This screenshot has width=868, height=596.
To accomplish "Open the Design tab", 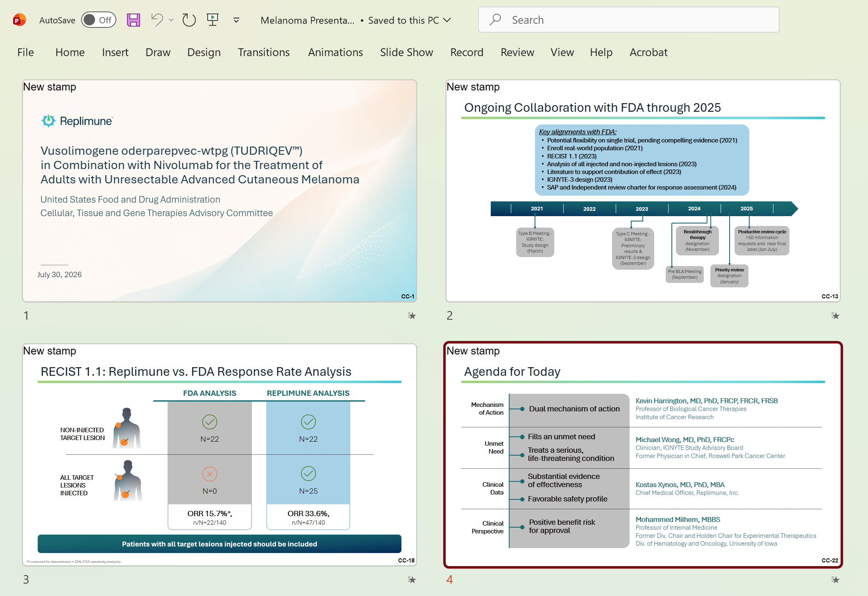I will 204,52.
